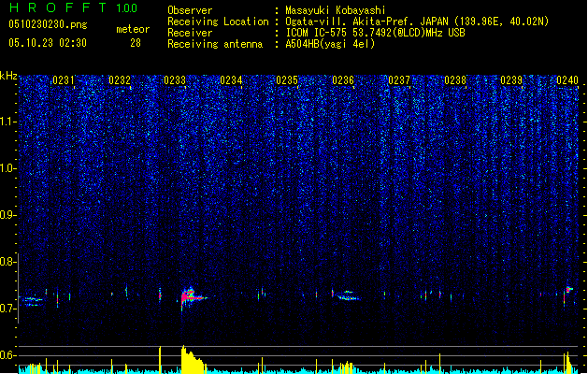This screenshot has height=374, width=588.
Task: Click the receiver value ICOM IC-575 53.7492 MHz
Action: [x=375, y=33]
